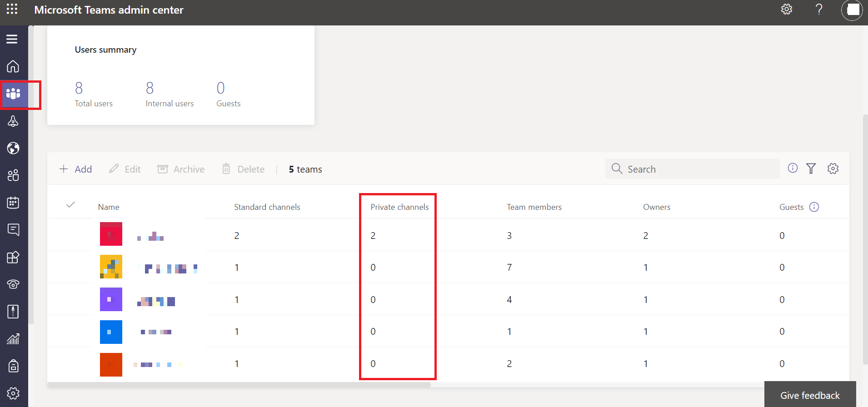The image size is (868, 407).
Task: Click the Guests column header
Action: coord(791,207)
